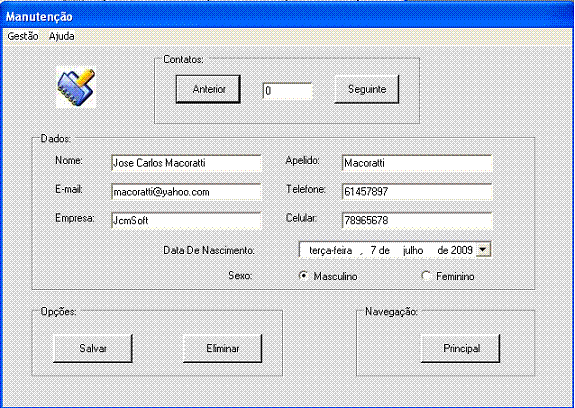Click the Salvar button
This screenshot has width=575, height=408.
(x=93, y=348)
